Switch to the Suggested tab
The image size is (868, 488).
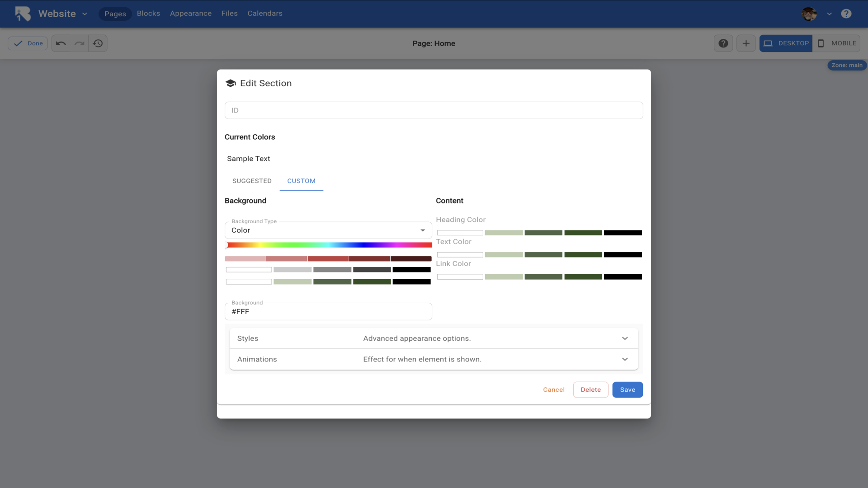coord(252,181)
